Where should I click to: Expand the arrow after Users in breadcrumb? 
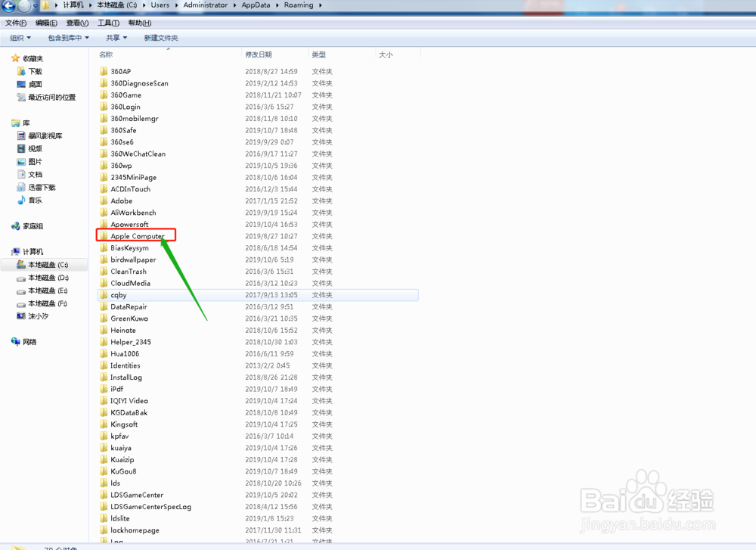tap(176, 5)
